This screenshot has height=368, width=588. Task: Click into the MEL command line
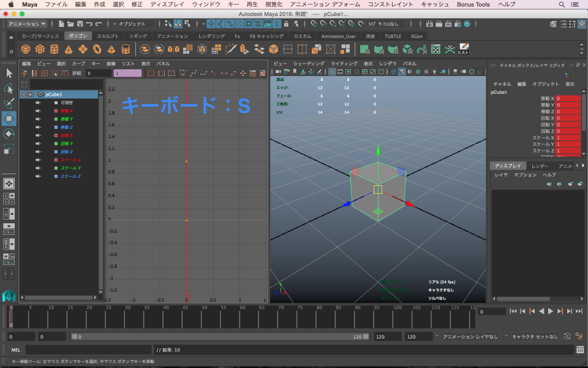point(88,350)
